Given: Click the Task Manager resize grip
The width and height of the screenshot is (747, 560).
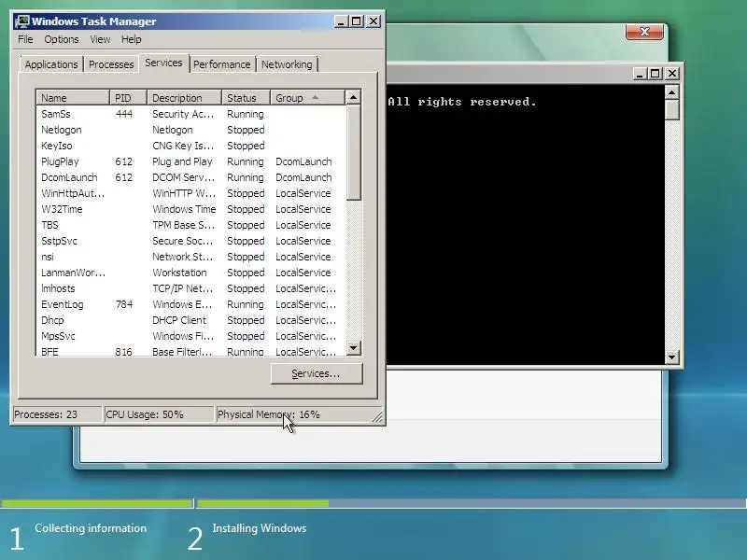Looking at the screenshot, I should pyautogui.click(x=377, y=417).
